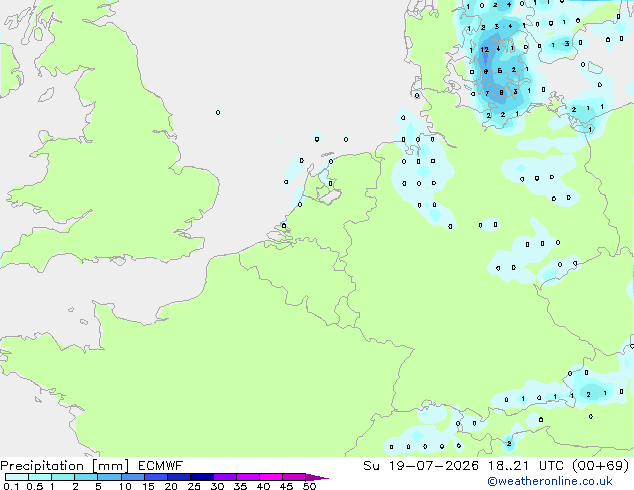Choose the 20–25 mm legend color swatch
This screenshot has width=634, height=490.
pyautogui.click(x=178, y=477)
